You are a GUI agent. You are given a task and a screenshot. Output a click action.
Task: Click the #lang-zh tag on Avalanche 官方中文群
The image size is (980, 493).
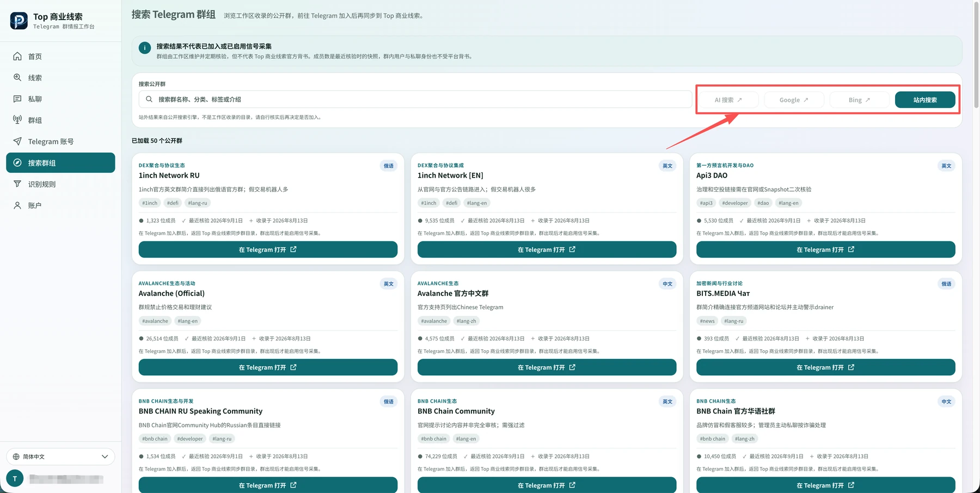466,321
